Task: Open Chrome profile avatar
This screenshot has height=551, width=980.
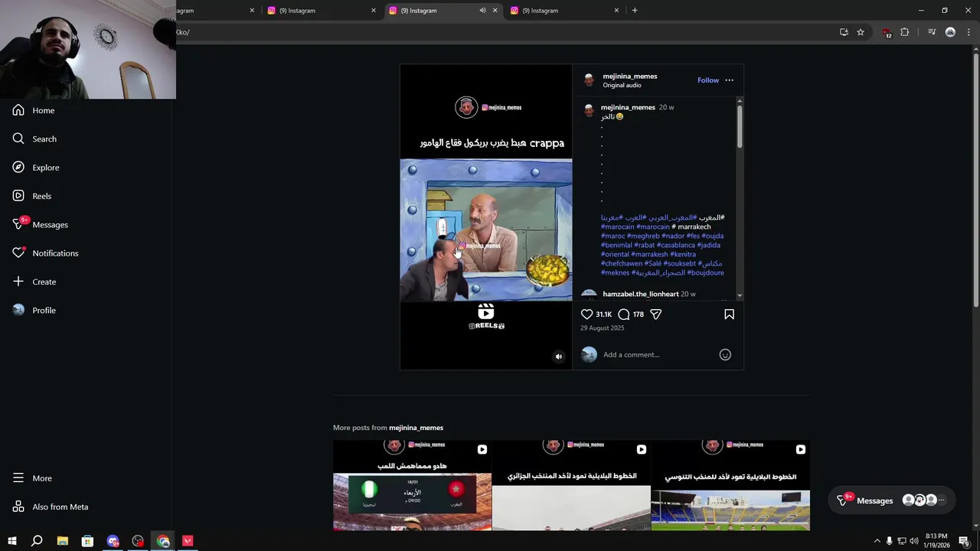Action: pyautogui.click(x=950, y=32)
